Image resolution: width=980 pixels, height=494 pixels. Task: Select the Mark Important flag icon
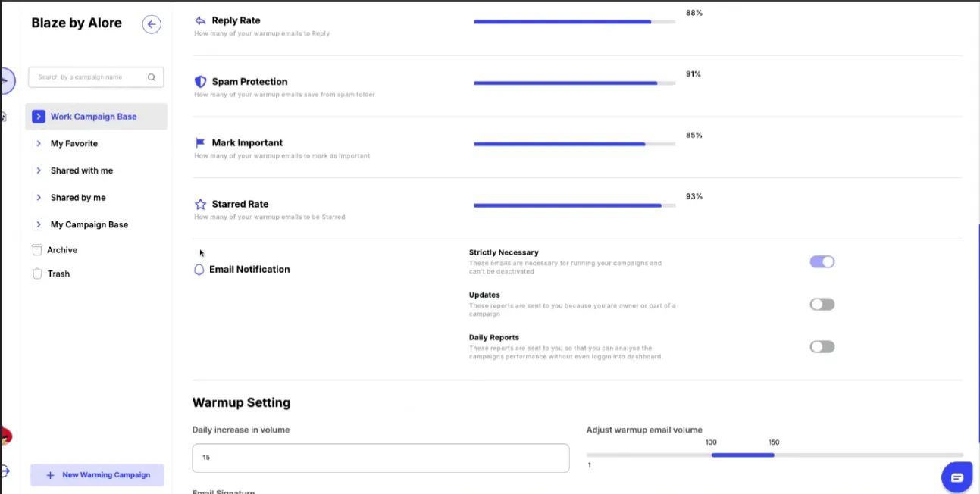coord(199,142)
